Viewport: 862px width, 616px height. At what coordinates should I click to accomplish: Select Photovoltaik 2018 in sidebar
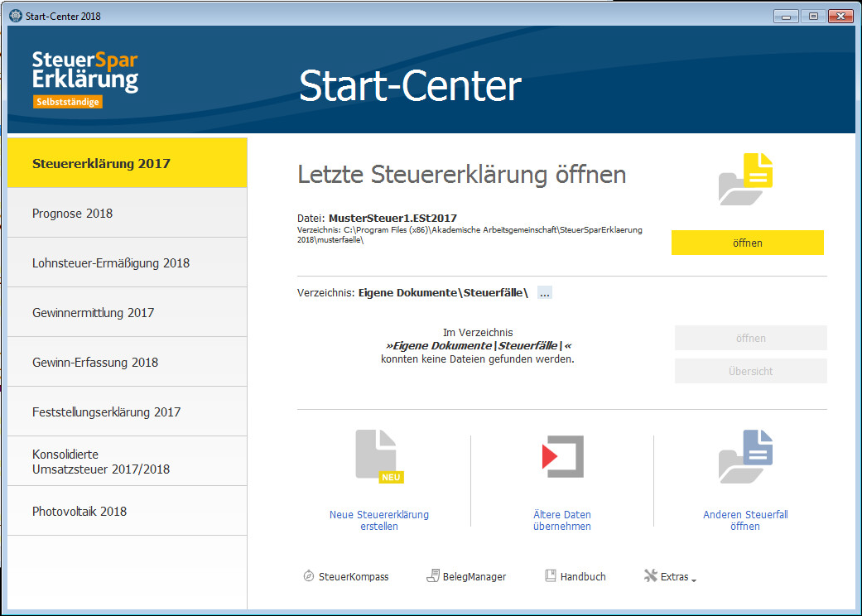(127, 511)
